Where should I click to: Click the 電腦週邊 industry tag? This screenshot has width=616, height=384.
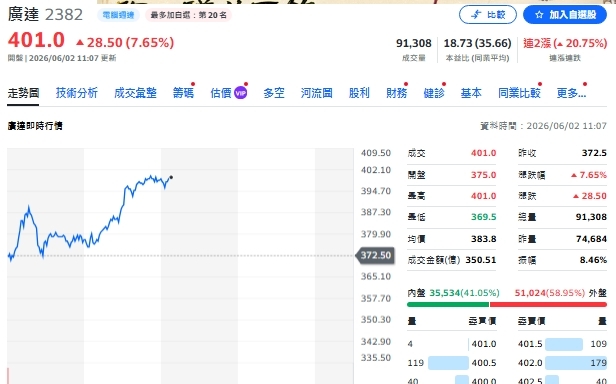[118, 15]
